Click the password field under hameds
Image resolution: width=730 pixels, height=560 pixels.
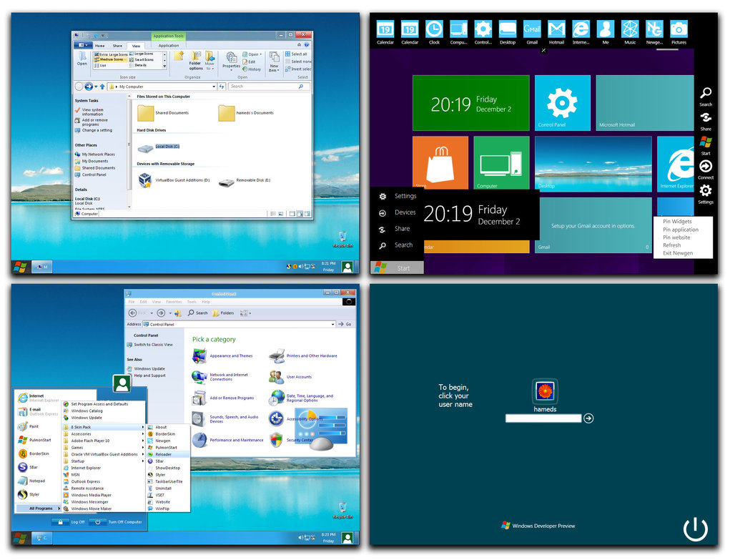click(x=543, y=418)
